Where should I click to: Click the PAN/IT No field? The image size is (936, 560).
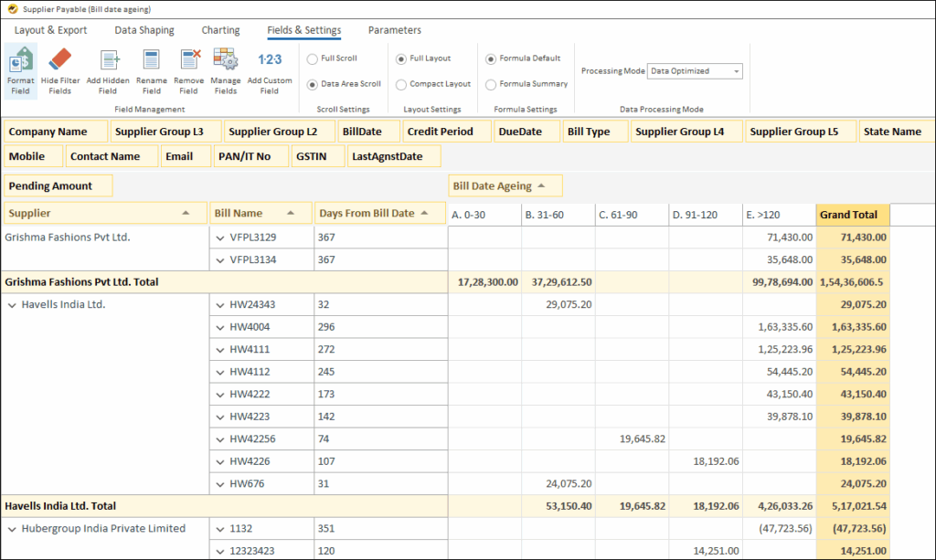tap(251, 156)
